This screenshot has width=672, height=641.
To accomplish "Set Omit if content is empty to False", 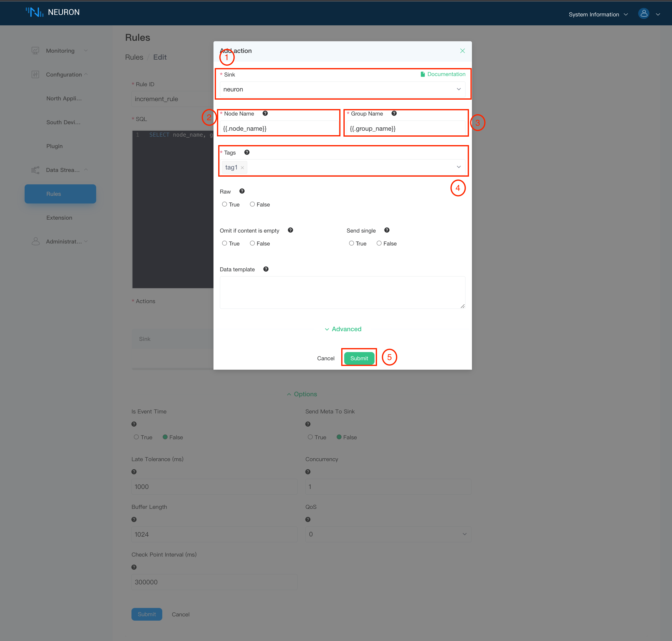I will (252, 243).
